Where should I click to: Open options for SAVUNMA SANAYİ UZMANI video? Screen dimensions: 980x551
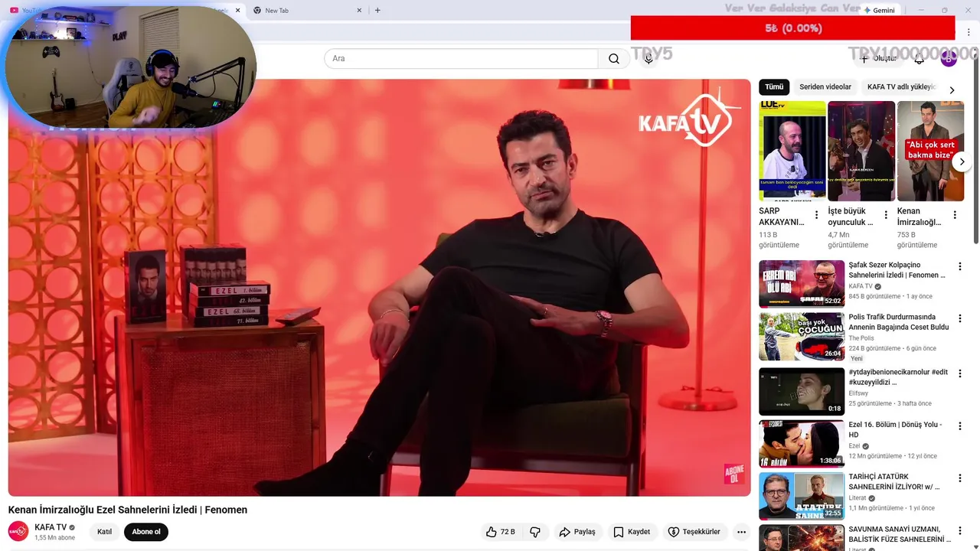tap(960, 530)
